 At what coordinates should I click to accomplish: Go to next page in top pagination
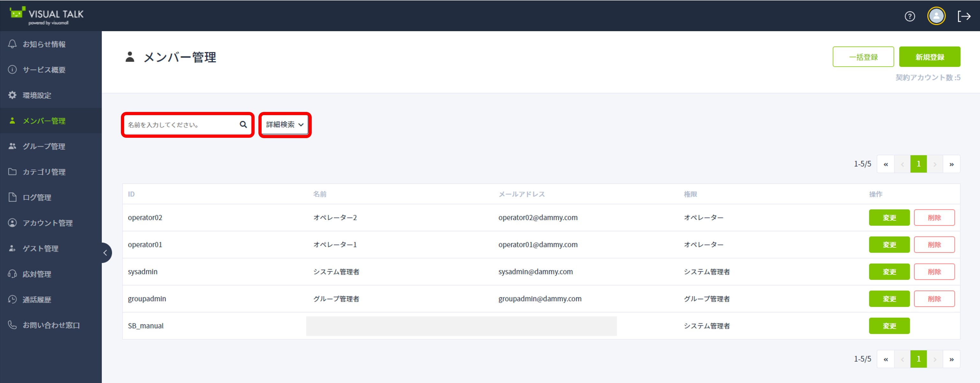[x=935, y=164]
